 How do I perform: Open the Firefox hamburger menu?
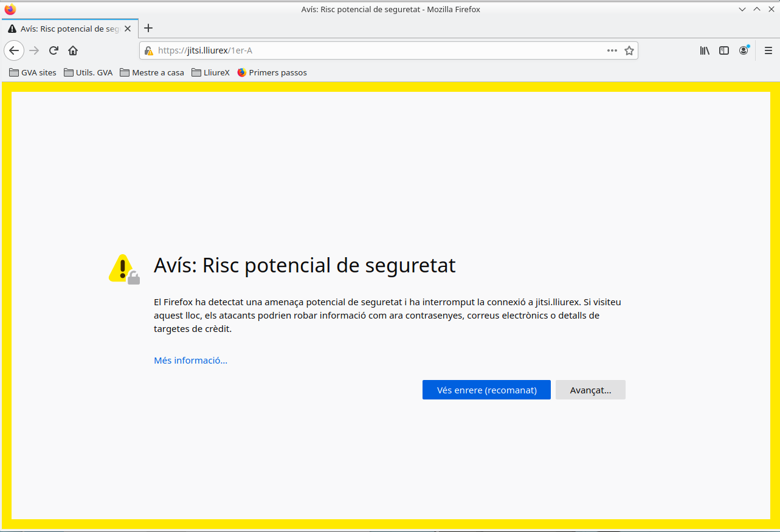(768, 51)
